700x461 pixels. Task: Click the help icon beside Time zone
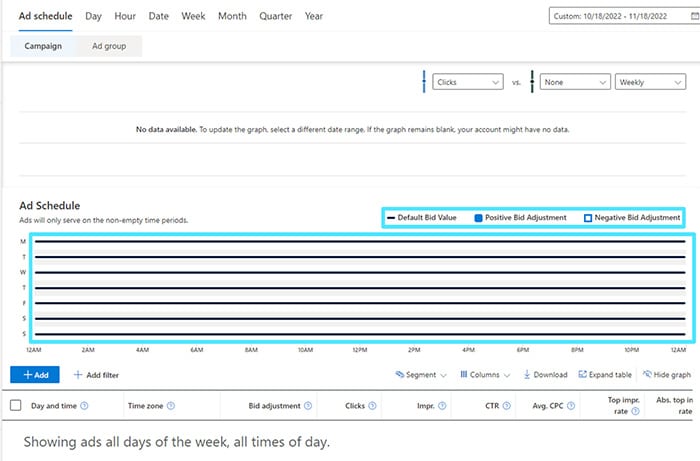tap(171, 406)
